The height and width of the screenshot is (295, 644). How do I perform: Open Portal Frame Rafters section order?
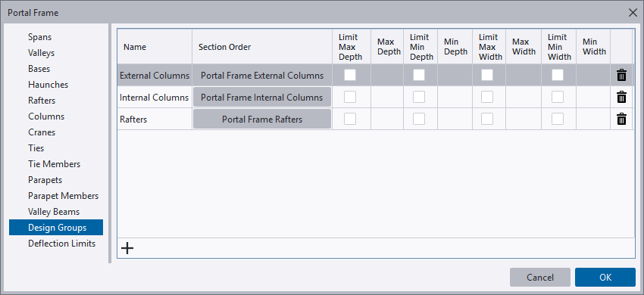(x=262, y=119)
